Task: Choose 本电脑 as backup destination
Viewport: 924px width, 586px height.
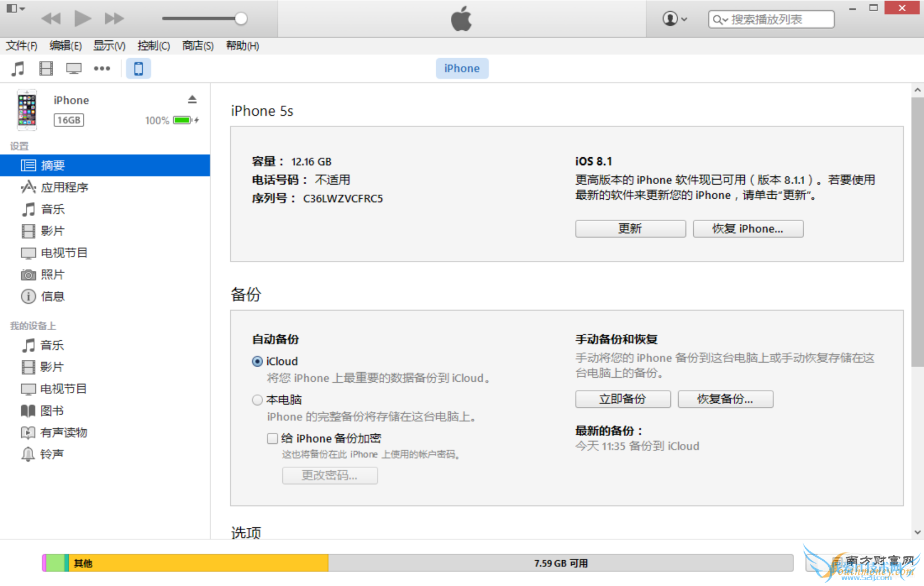Action: [257, 400]
